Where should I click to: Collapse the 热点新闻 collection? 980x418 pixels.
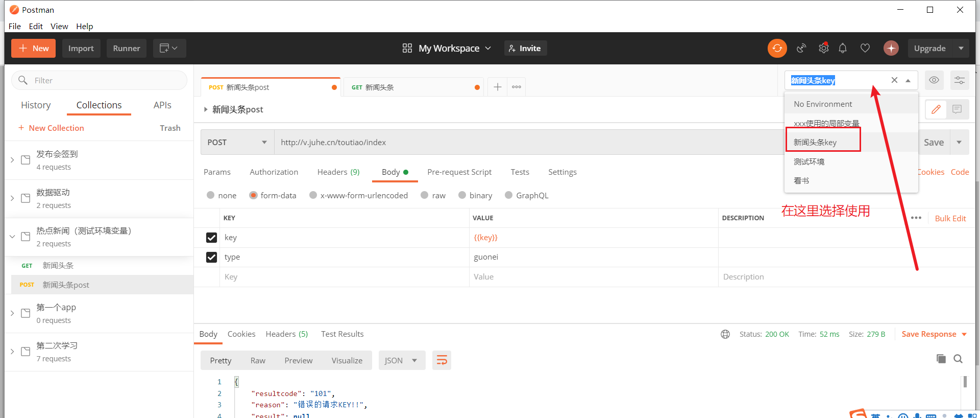(12, 237)
